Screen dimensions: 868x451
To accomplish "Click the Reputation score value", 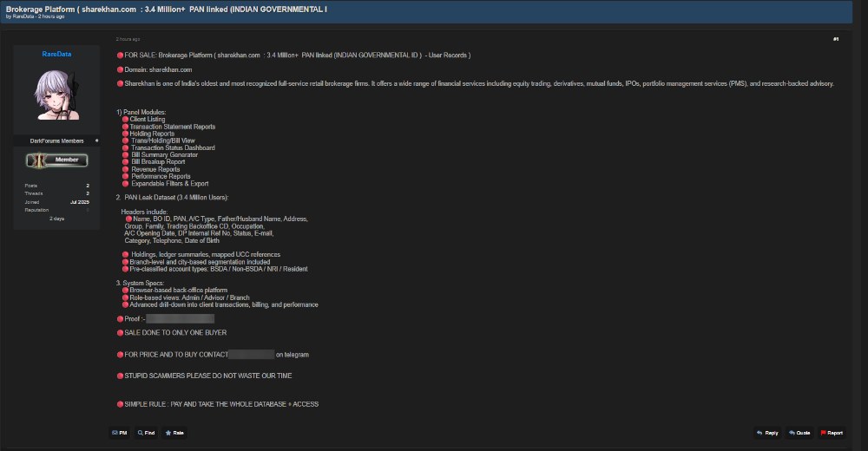I will tap(87, 210).
